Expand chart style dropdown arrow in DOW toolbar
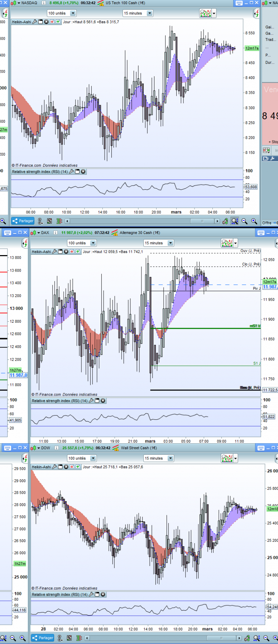The image size is (278, 644). pos(235,459)
